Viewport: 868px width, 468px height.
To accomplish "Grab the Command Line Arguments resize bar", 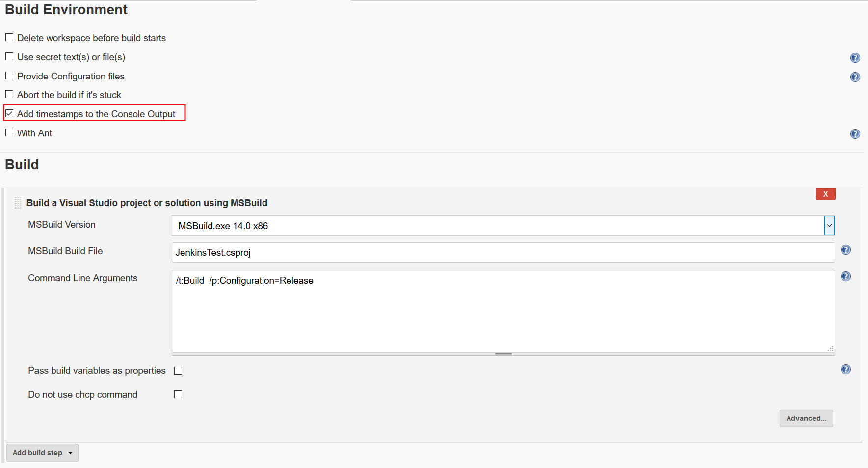I will point(503,354).
